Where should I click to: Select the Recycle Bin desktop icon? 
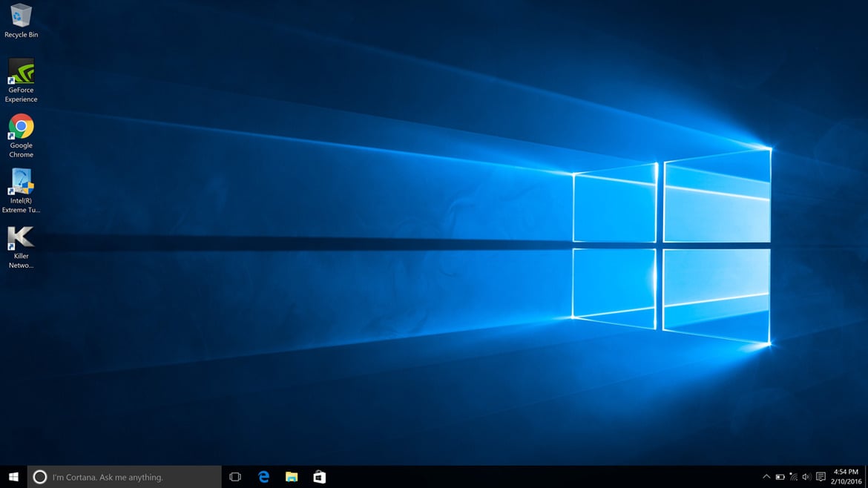point(21,21)
